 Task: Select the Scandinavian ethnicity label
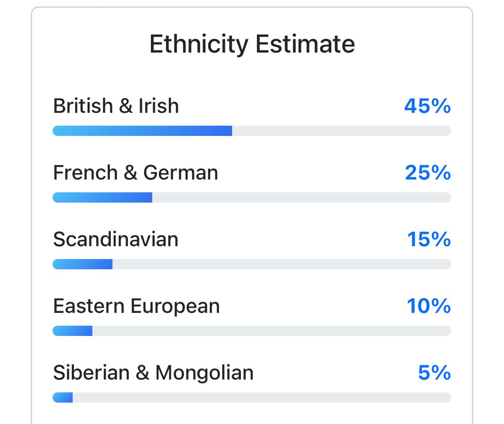[x=115, y=239]
